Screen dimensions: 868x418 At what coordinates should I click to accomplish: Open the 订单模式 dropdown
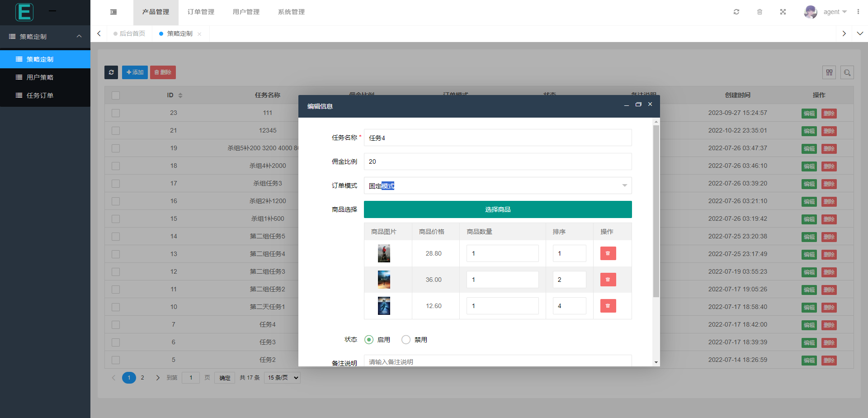click(497, 185)
